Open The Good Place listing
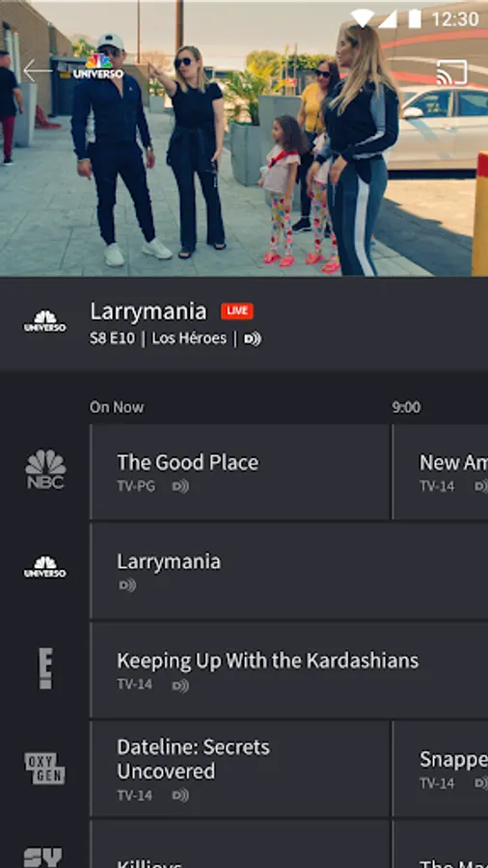The width and height of the screenshot is (488, 868). tap(240, 473)
